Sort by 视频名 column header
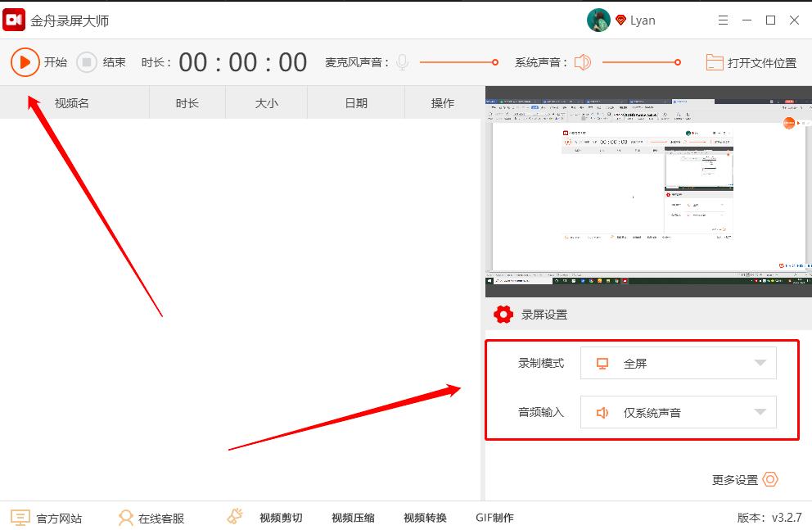 72,103
